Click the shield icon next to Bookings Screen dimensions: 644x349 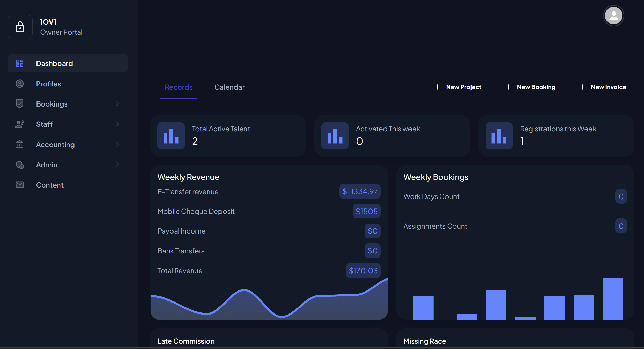[20, 104]
